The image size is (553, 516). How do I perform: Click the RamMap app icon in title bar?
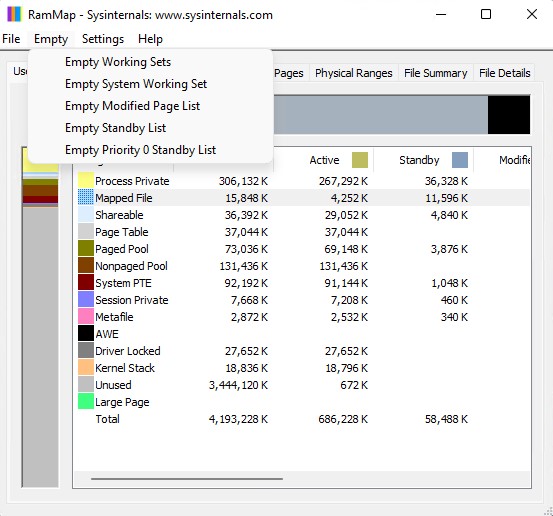coord(14,14)
